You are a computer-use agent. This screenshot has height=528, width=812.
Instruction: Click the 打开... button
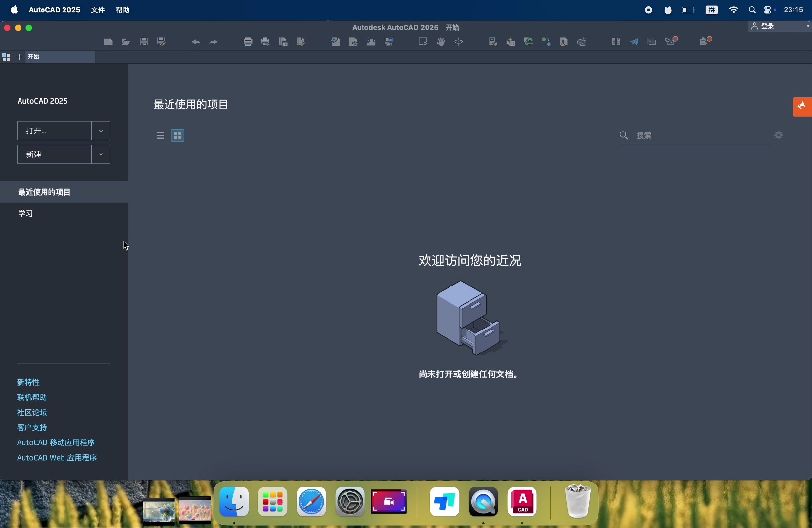54,131
